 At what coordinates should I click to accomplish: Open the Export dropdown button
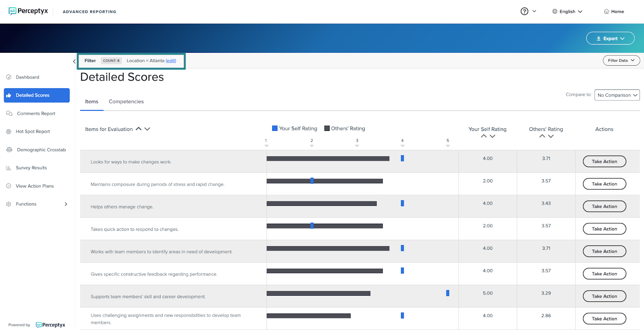(x=610, y=38)
